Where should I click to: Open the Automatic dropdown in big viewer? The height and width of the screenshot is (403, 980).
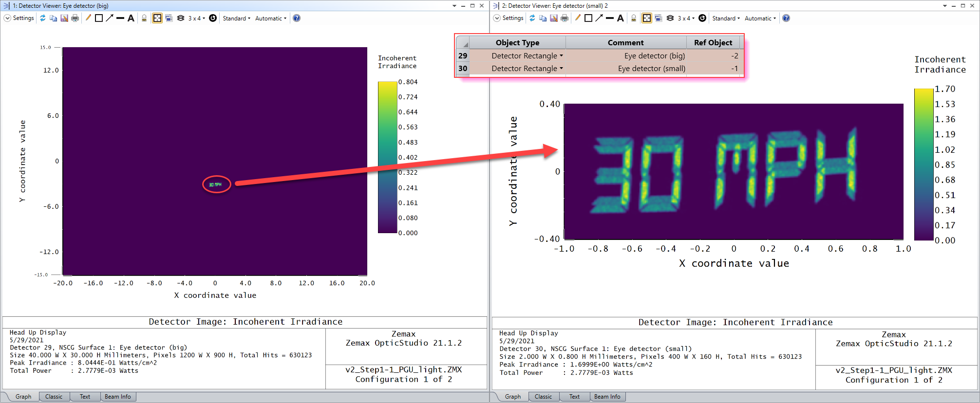coord(271,18)
